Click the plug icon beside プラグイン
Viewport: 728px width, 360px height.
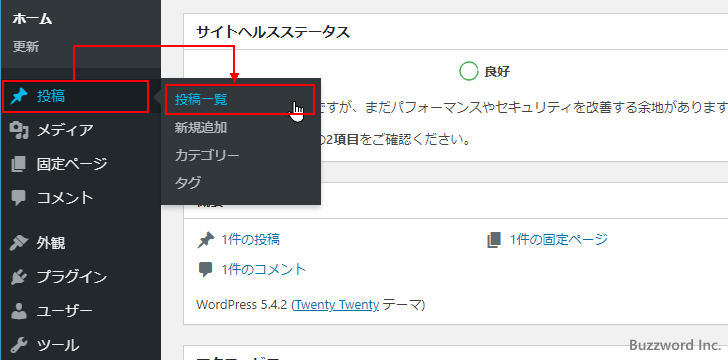click(19, 277)
